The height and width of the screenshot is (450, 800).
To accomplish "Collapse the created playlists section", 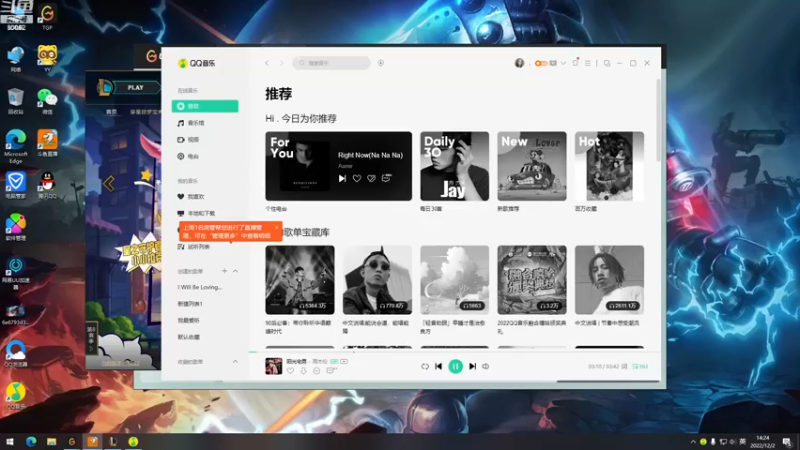I will point(235,271).
